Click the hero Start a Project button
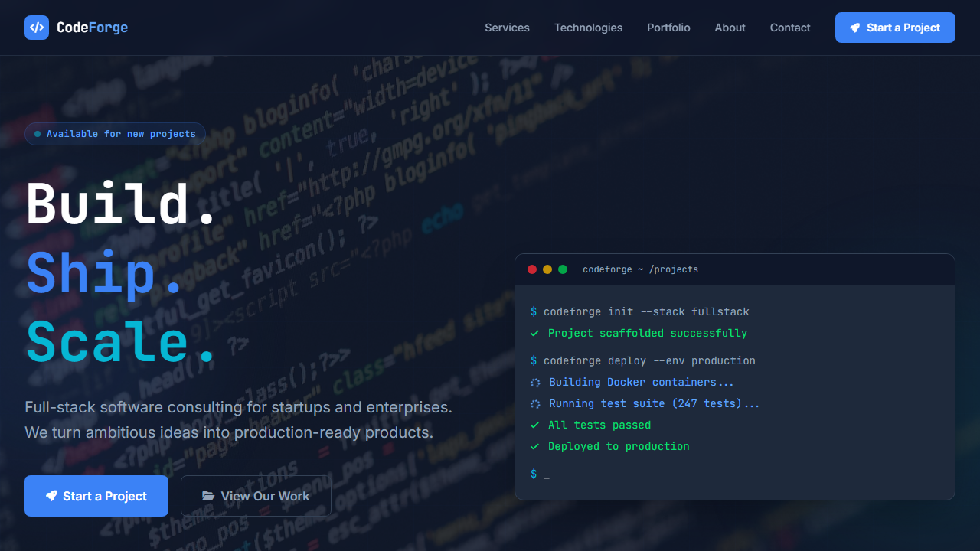The width and height of the screenshot is (980, 551). tap(96, 496)
